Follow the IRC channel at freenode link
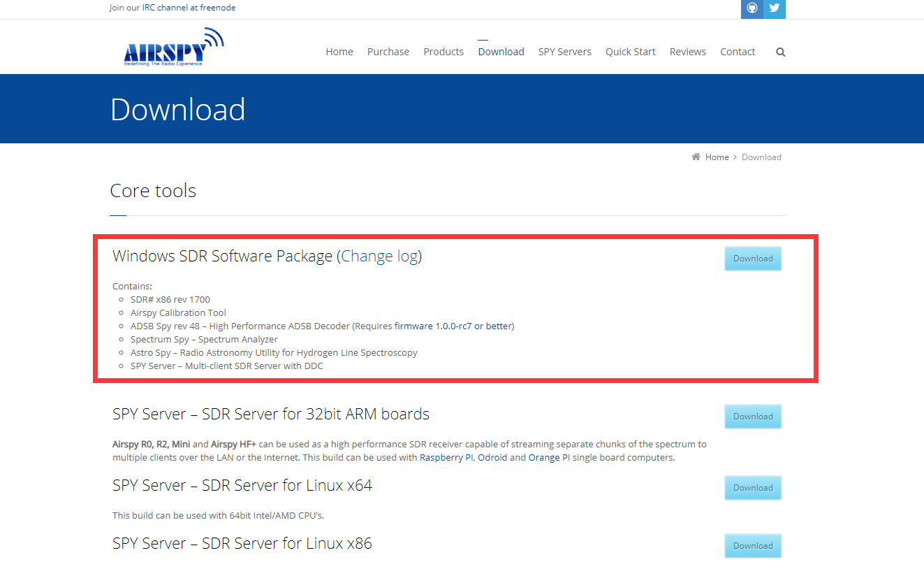This screenshot has height=569, width=924. click(189, 8)
